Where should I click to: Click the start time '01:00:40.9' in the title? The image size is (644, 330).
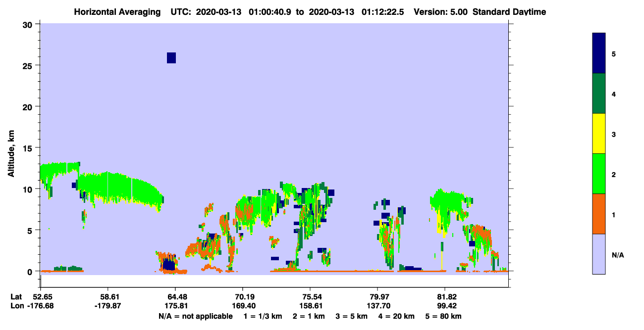pos(270,12)
